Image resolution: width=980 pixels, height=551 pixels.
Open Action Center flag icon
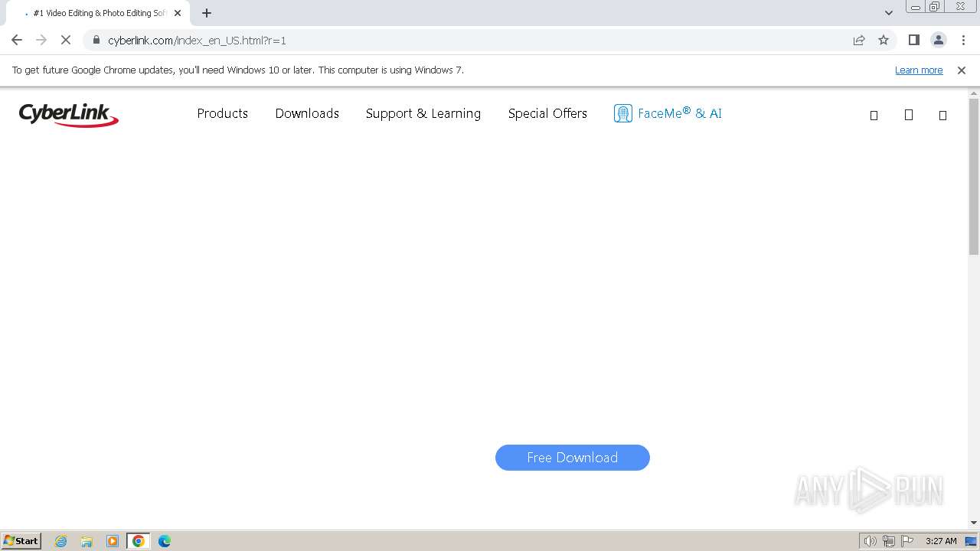pyautogui.click(x=907, y=541)
